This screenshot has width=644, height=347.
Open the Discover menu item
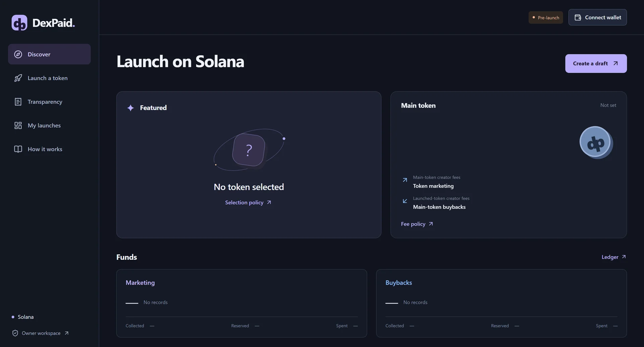(49, 54)
